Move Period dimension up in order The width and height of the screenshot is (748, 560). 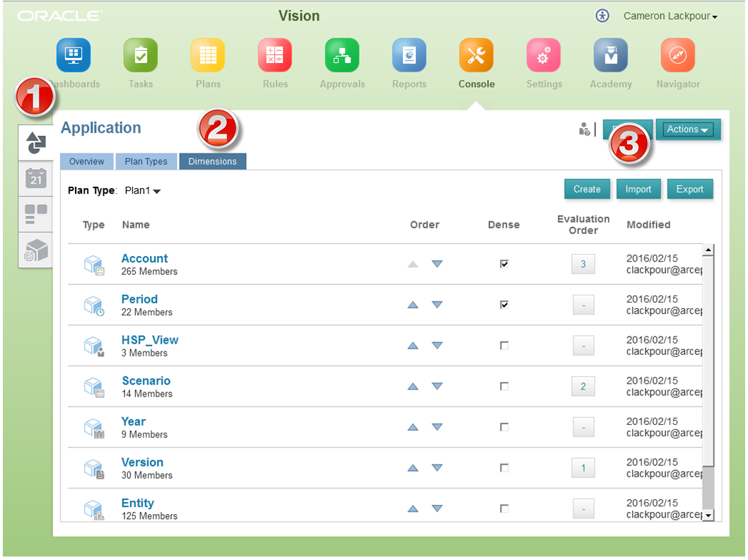click(413, 305)
